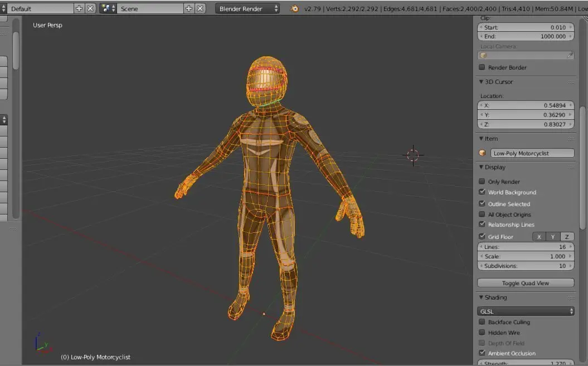The image size is (588, 366).
Task: Click the Tris:4,410 statistic in header
Action: pos(515,8)
